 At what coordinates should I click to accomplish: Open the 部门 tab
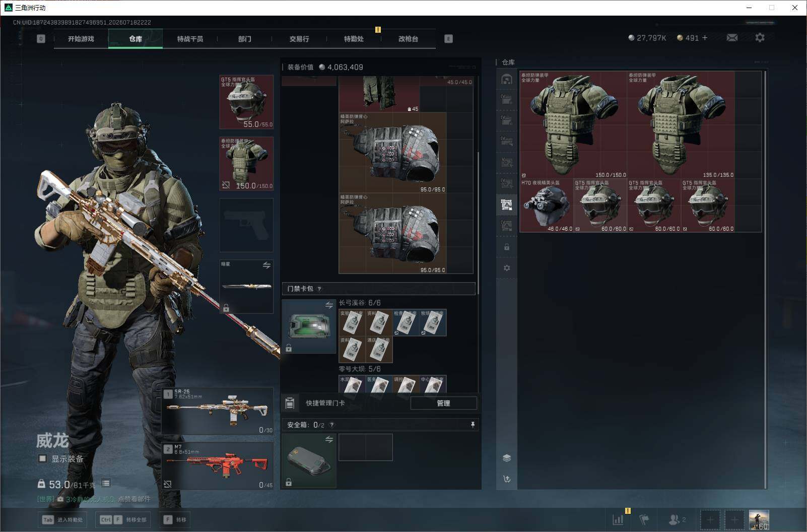point(244,39)
